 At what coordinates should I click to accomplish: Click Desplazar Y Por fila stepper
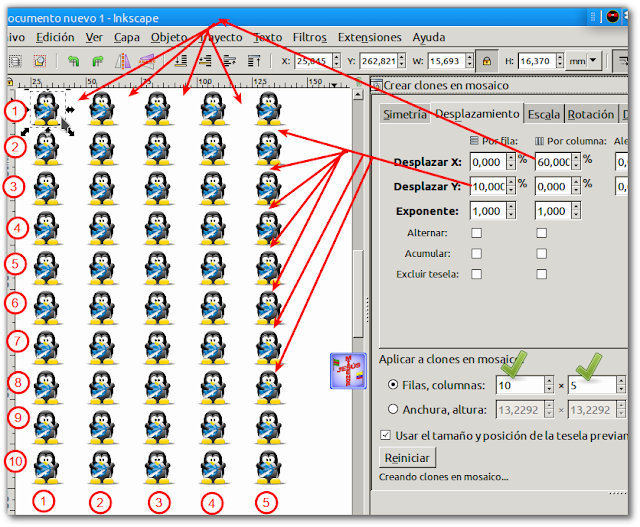(x=511, y=186)
